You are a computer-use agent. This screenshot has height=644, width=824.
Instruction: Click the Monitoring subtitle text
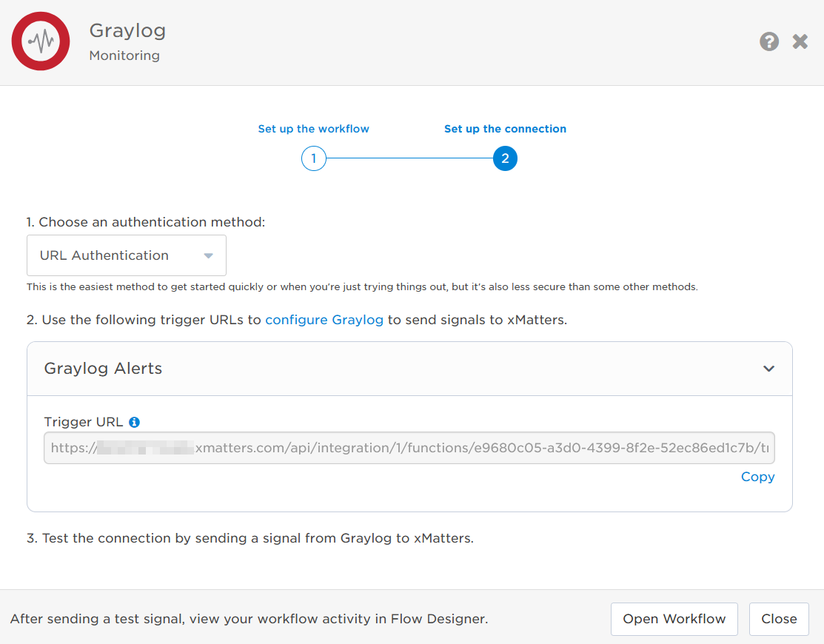(124, 56)
